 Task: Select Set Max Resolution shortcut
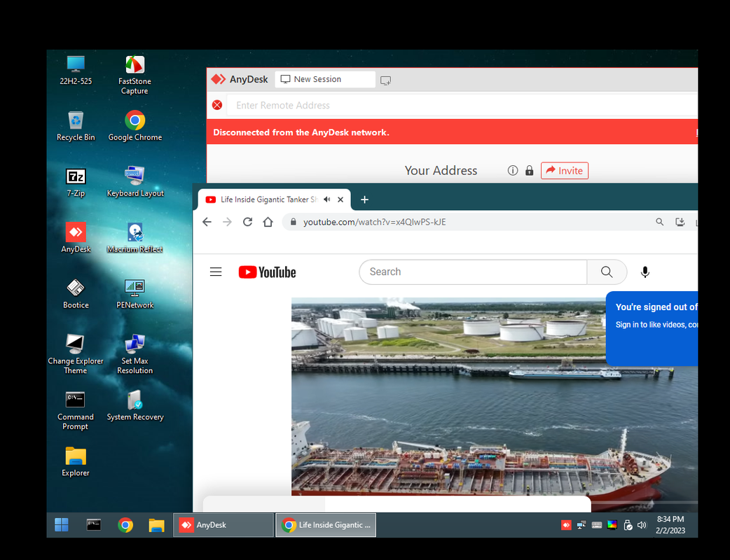point(135,354)
